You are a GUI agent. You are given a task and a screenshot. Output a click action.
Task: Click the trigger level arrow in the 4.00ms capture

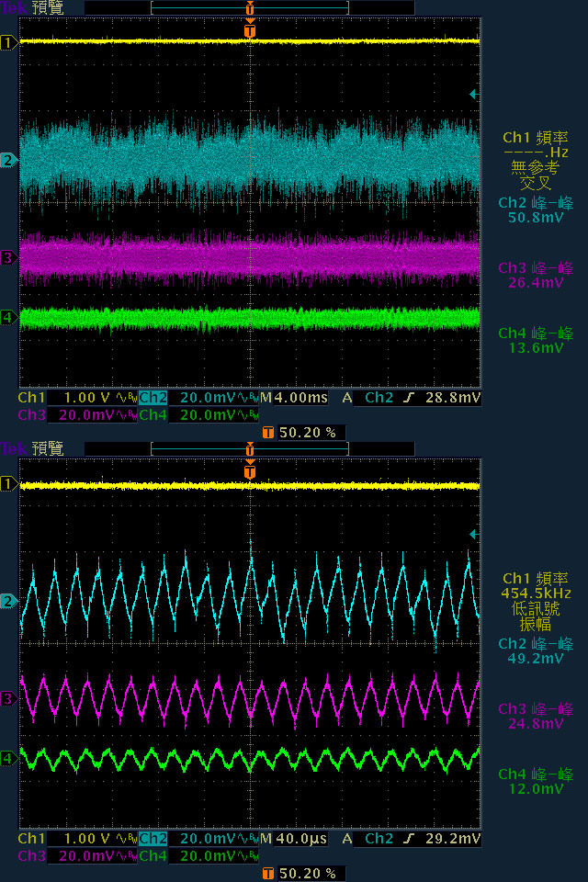click(x=474, y=95)
